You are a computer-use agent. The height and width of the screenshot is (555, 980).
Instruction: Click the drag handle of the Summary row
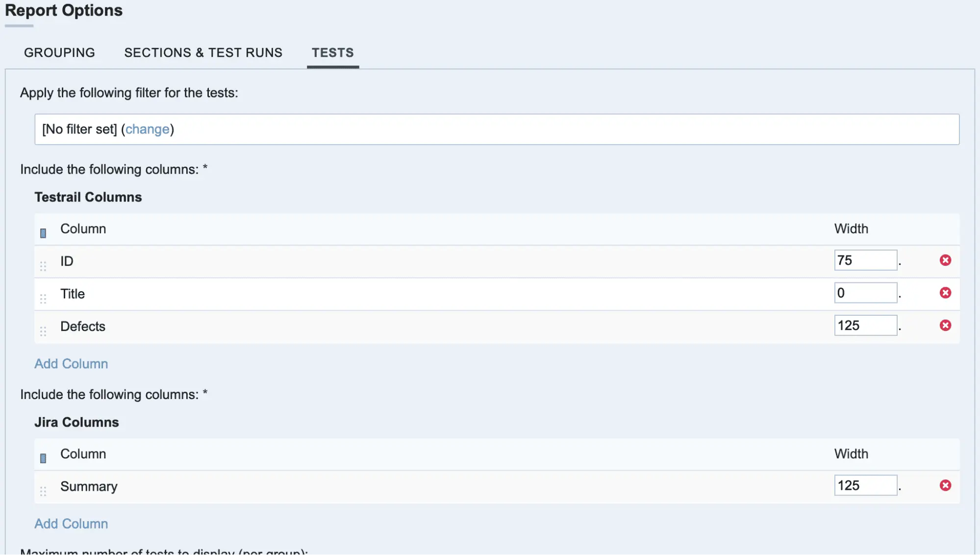(x=43, y=491)
